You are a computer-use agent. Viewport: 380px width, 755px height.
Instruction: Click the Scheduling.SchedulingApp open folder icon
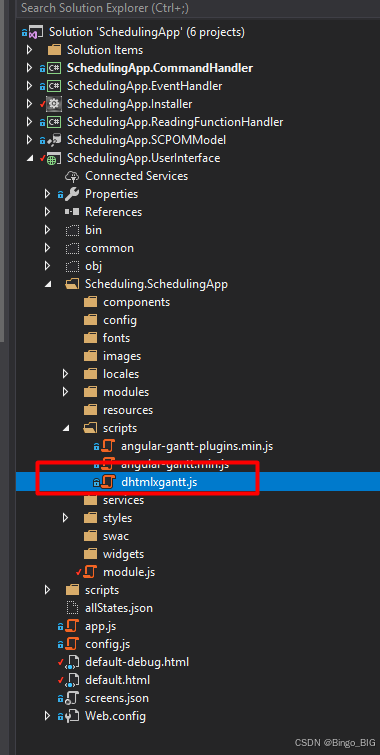pos(72,285)
